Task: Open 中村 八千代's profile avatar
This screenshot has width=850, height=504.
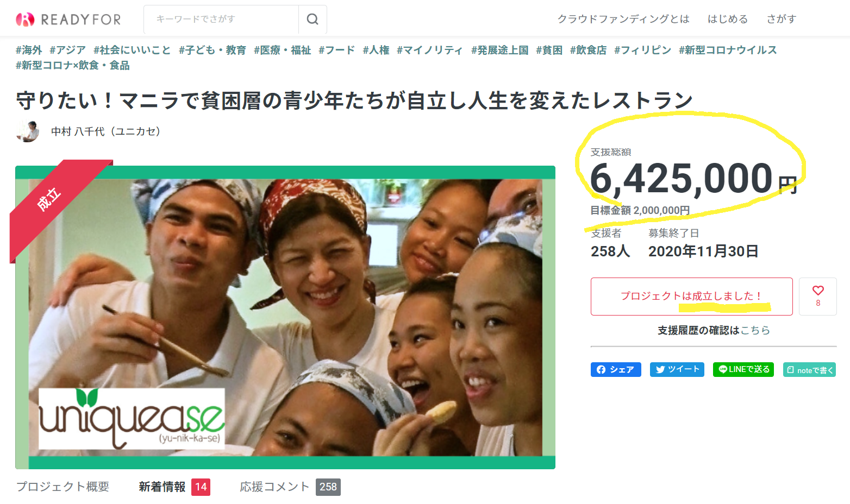Action: 28,131
